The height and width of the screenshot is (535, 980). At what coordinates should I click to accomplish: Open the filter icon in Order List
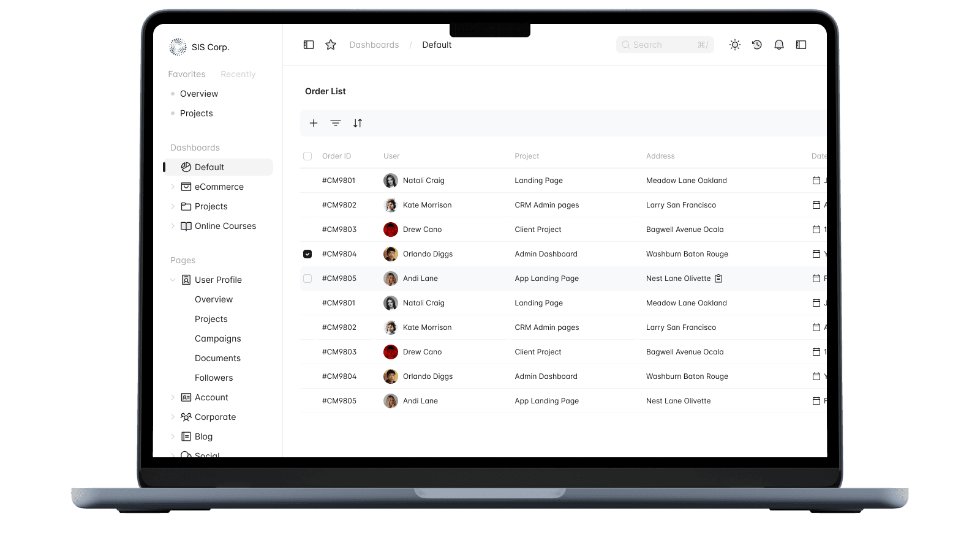click(x=336, y=123)
